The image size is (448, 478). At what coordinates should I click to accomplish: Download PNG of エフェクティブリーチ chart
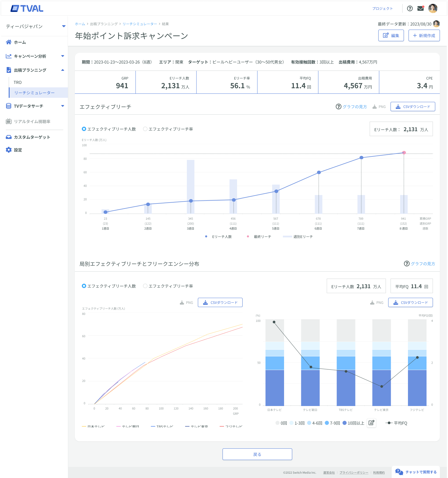(379, 107)
